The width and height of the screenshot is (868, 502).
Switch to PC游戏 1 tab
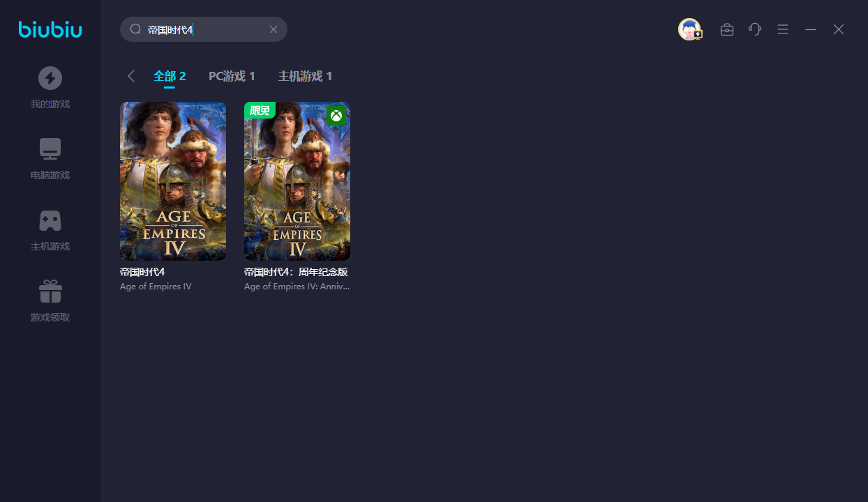(x=232, y=76)
